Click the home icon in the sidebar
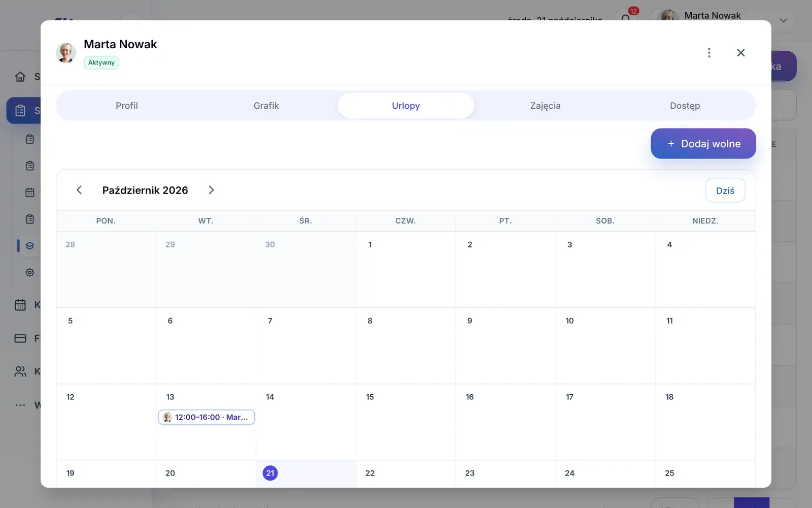 coord(20,77)
